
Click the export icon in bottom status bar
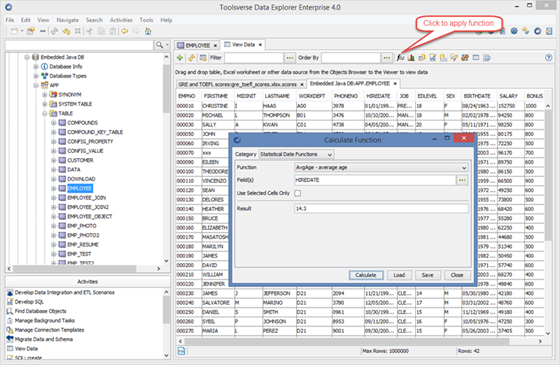pyautogui.click(x=181, y=351)
